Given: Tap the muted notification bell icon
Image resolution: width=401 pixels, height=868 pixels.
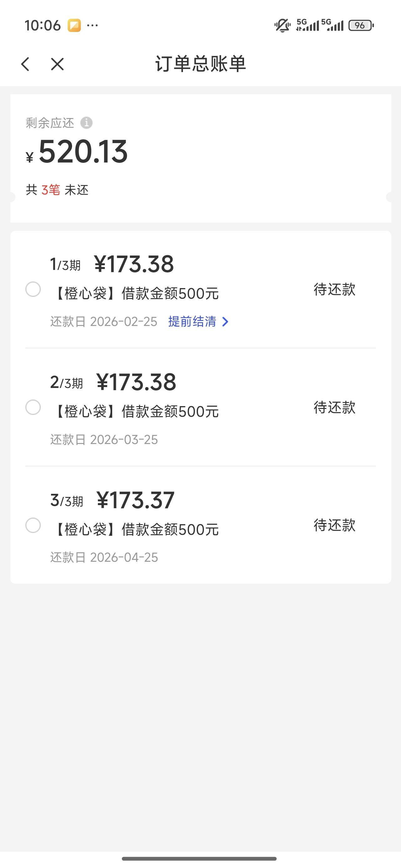Looking at the screenshot, I should pyautogui.click(x=282, y=25).
